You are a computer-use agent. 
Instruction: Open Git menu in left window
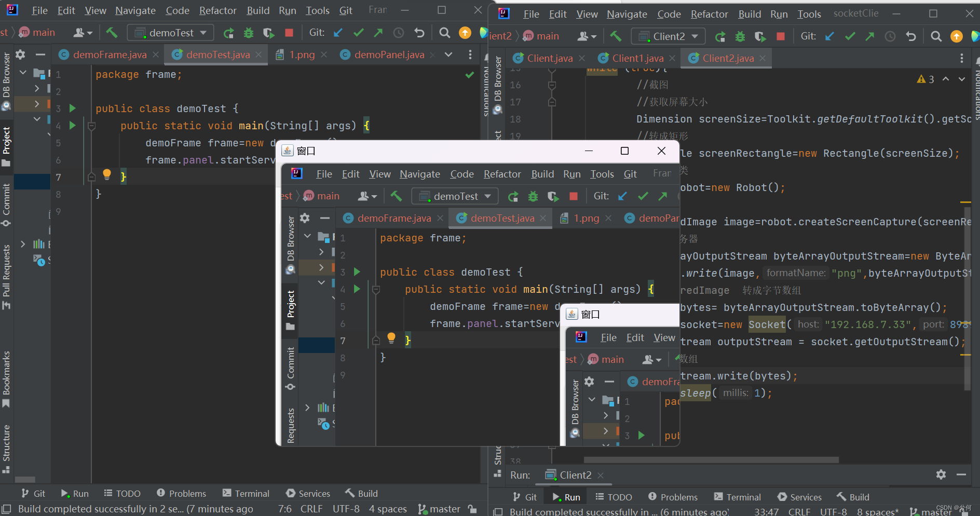tap(346, 10)
